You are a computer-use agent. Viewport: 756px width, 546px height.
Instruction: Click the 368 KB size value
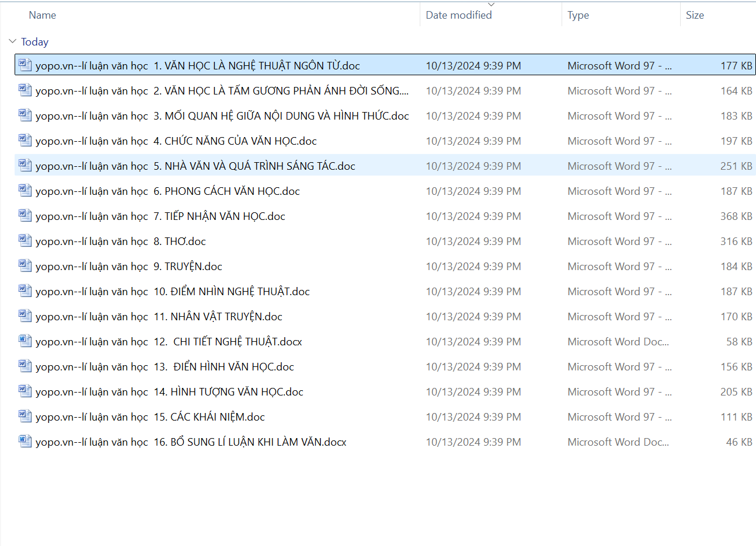(x=736, y=216)
